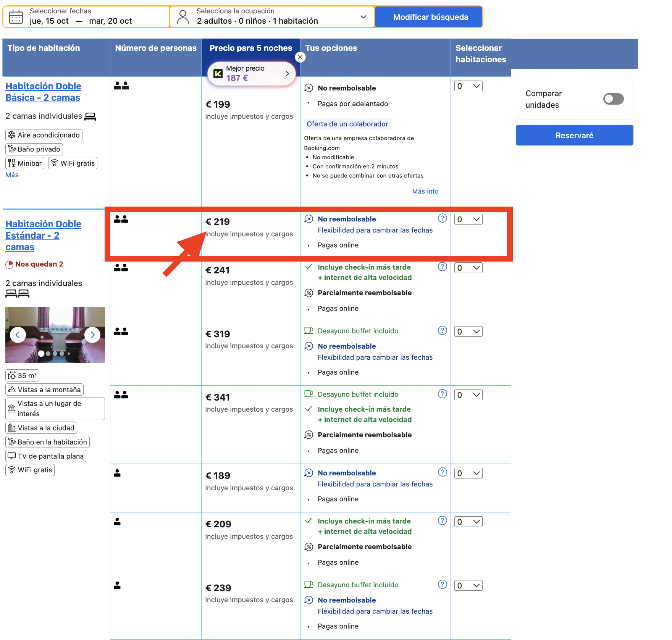Open room quantity dropdown for € 189
Viewport: 672px width, 640px height.
[468, 473]
